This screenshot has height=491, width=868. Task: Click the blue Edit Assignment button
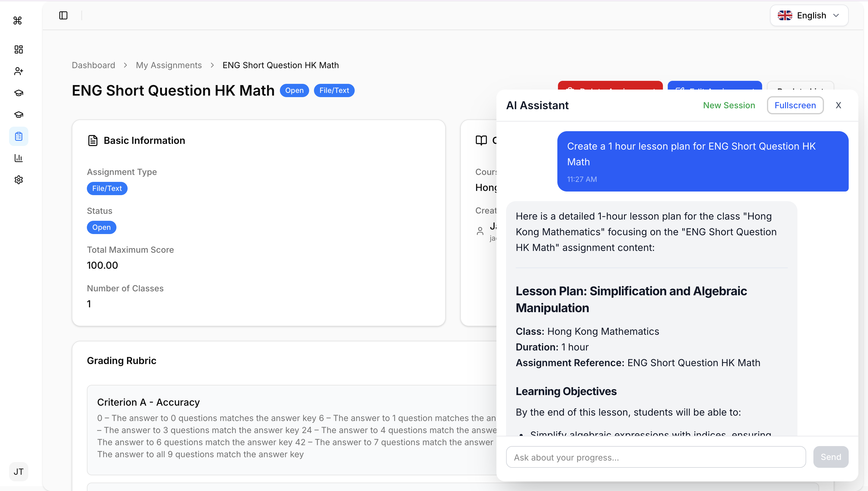(x=714, y=86)
